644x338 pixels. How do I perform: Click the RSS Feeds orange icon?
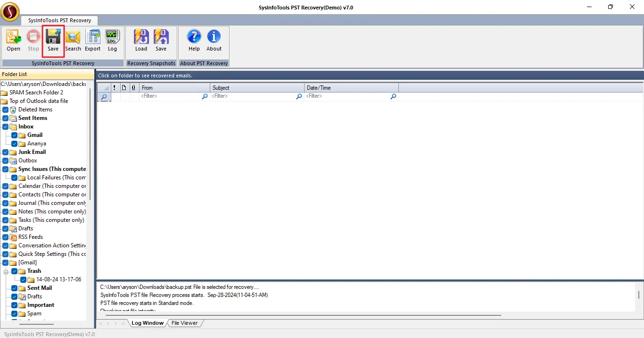point(13,237)
